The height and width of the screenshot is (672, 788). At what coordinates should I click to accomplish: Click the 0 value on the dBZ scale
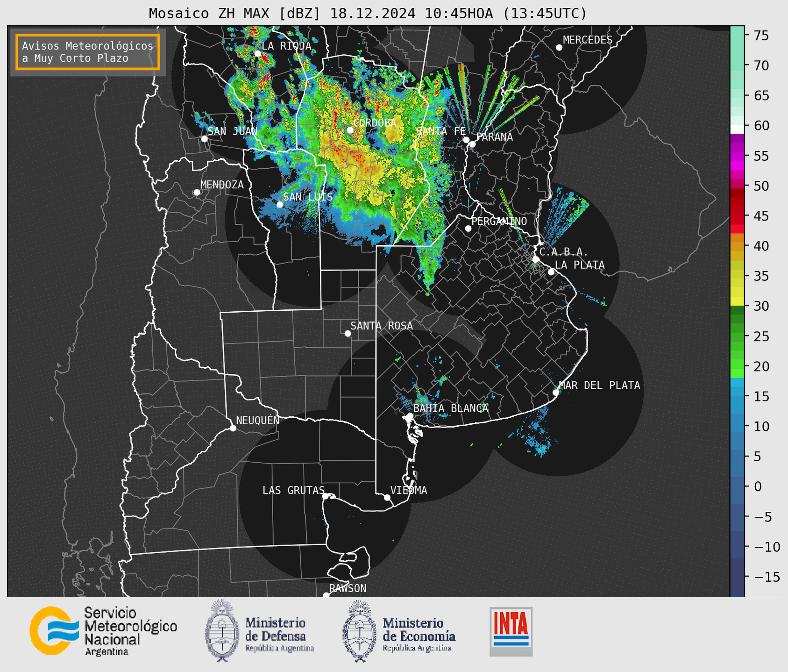coord(757,486)
